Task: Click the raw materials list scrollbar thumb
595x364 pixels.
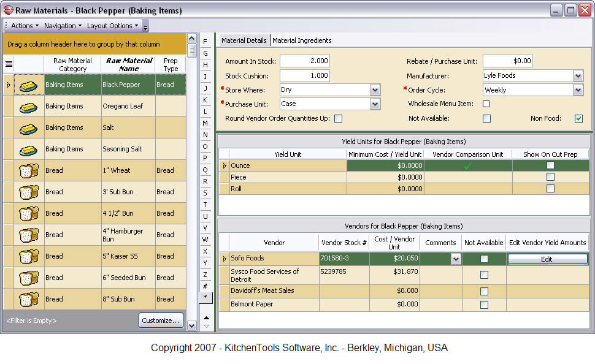Action: pos(191,50)
